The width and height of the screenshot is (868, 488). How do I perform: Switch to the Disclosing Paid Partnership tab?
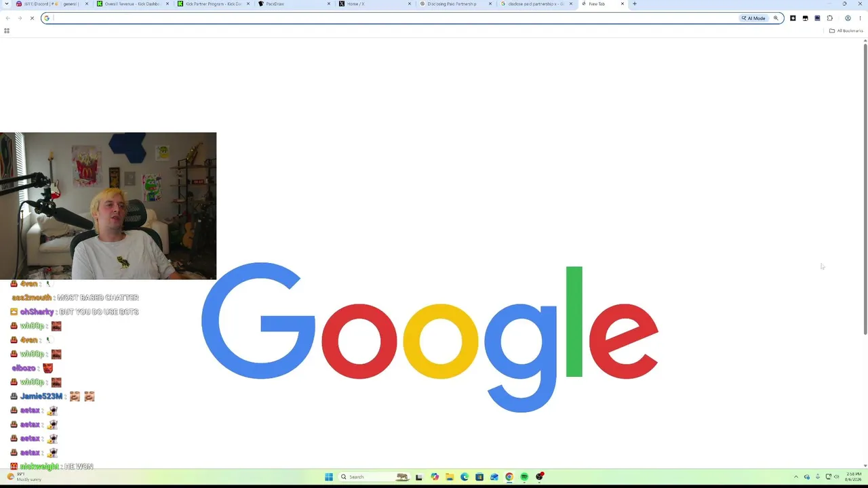(456, 4)
